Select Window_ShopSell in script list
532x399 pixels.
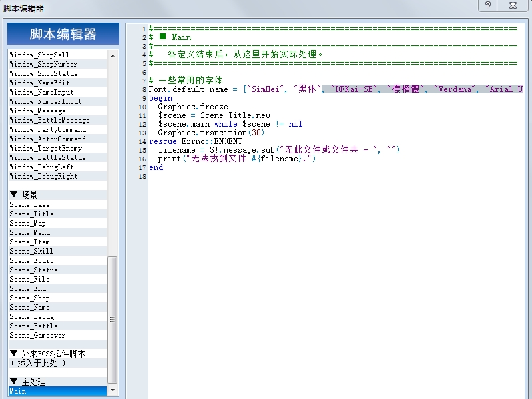[x=57, y=55]
